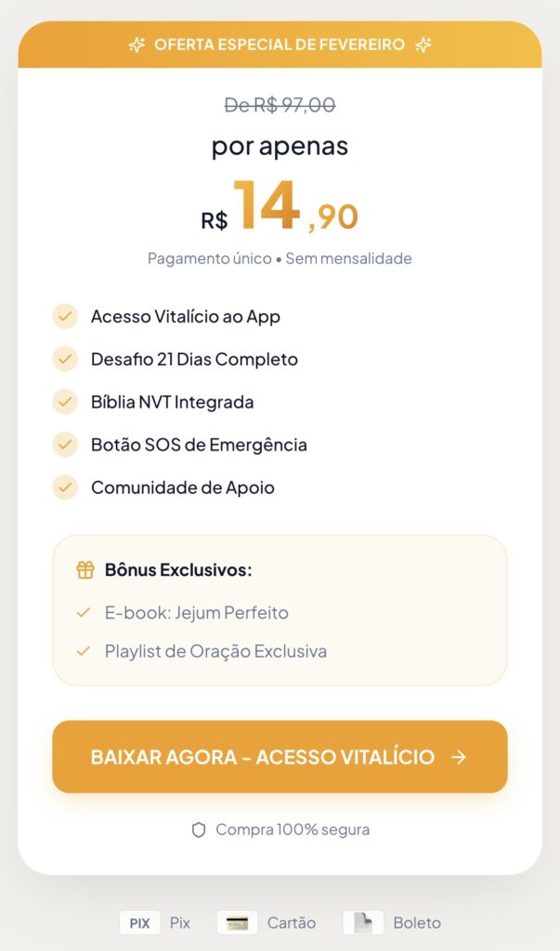Click checkmark next to Desafio 21 Dias Completo
Image resolution: width=560 pixels, height=951 pixels.
point(65,359)
